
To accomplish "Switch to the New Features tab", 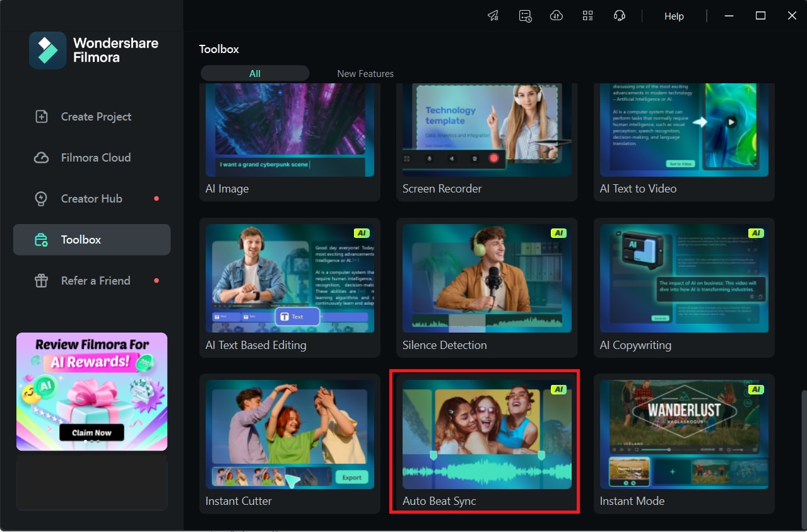I will tap(365, 74).
